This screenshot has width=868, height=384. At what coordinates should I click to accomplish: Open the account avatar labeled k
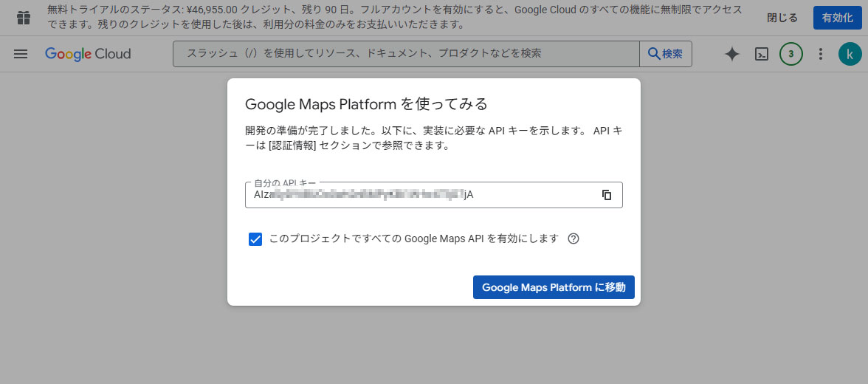pos(850,54)
